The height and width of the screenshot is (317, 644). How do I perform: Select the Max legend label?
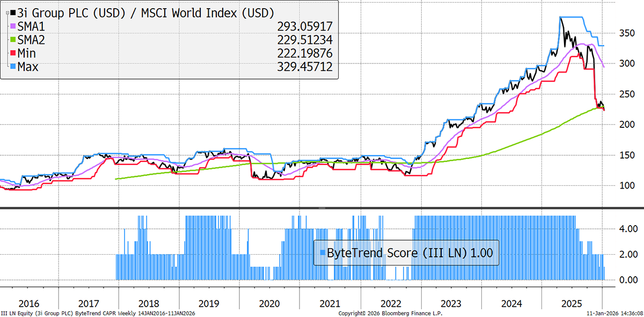[x=29, y=67]
